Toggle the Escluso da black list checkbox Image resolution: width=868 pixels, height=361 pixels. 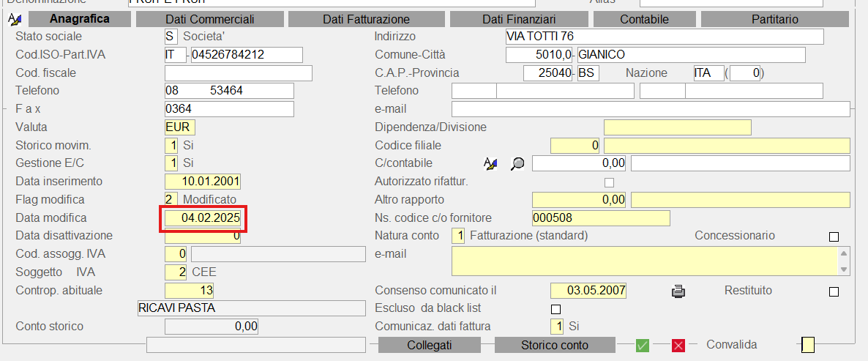tap(555, 309)
